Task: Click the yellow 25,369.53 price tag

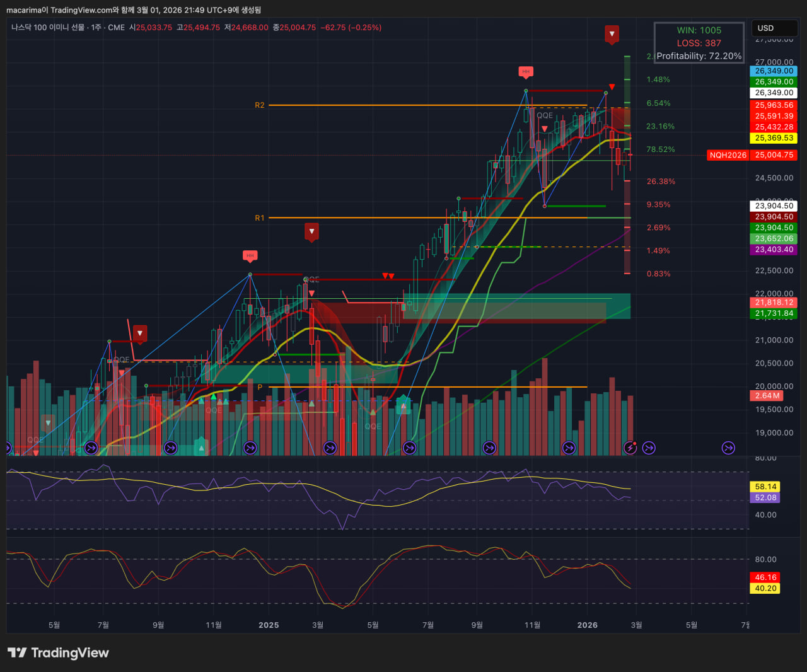Action: click(774, 138)
